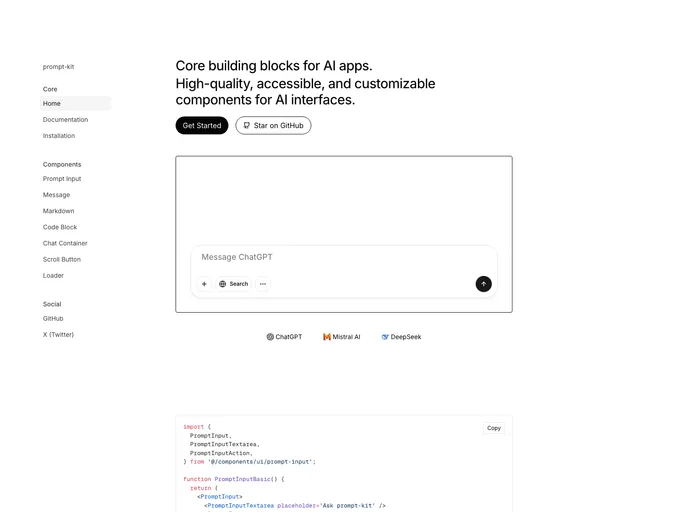
Task: Click the send arrow button
Action: click(x=483, y=284)
